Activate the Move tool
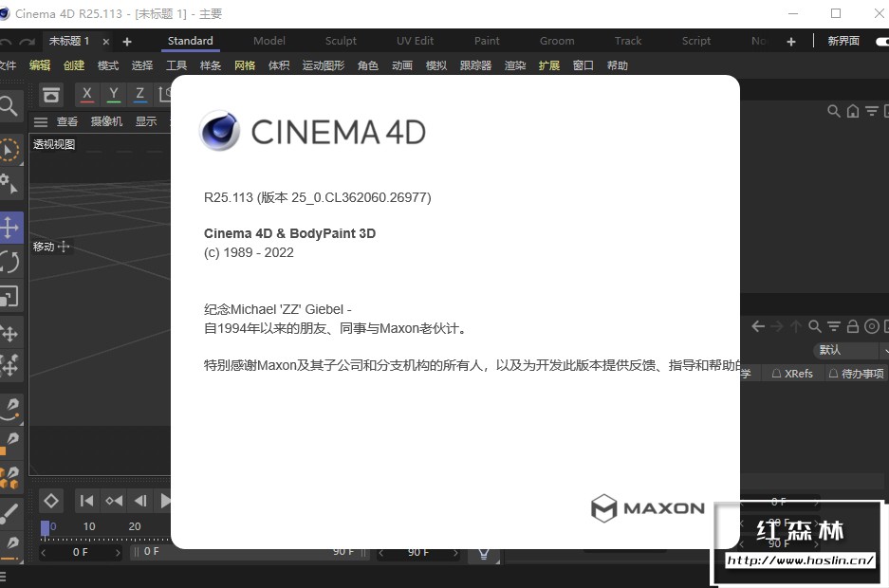 click(9, 228)
